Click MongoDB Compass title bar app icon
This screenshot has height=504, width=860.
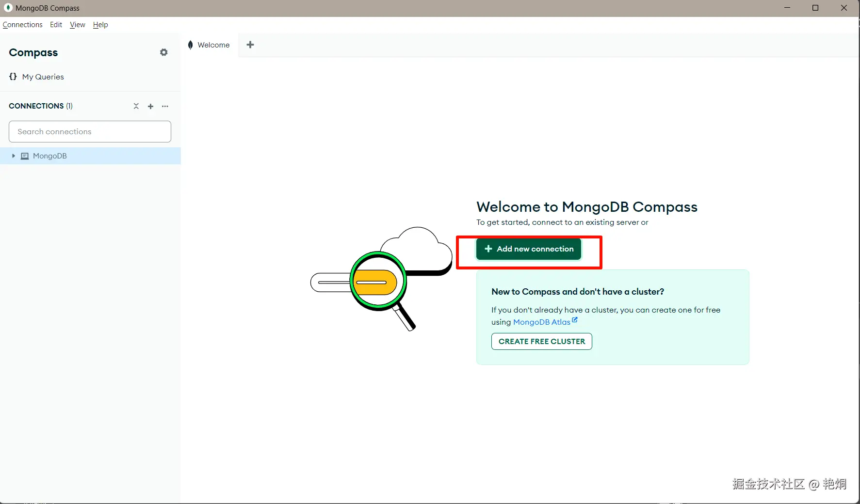coord(8,8)
